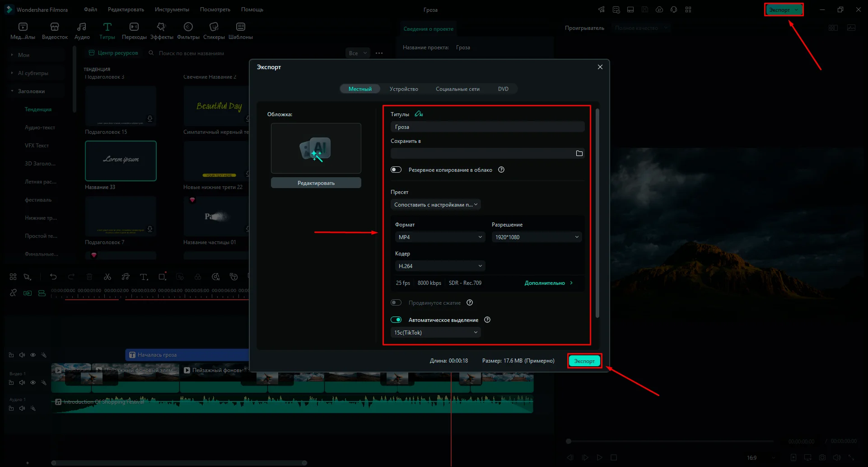Click the Редактировать cover button
This screenshot has height=467, width=868.
click(x=316, y=183)
